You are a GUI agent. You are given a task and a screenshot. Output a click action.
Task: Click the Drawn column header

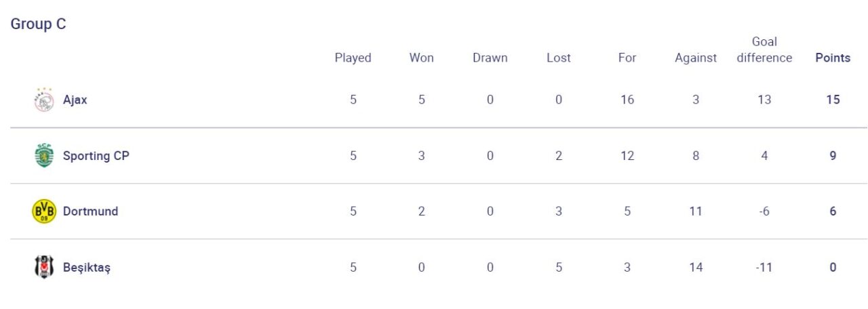point(490,58)
